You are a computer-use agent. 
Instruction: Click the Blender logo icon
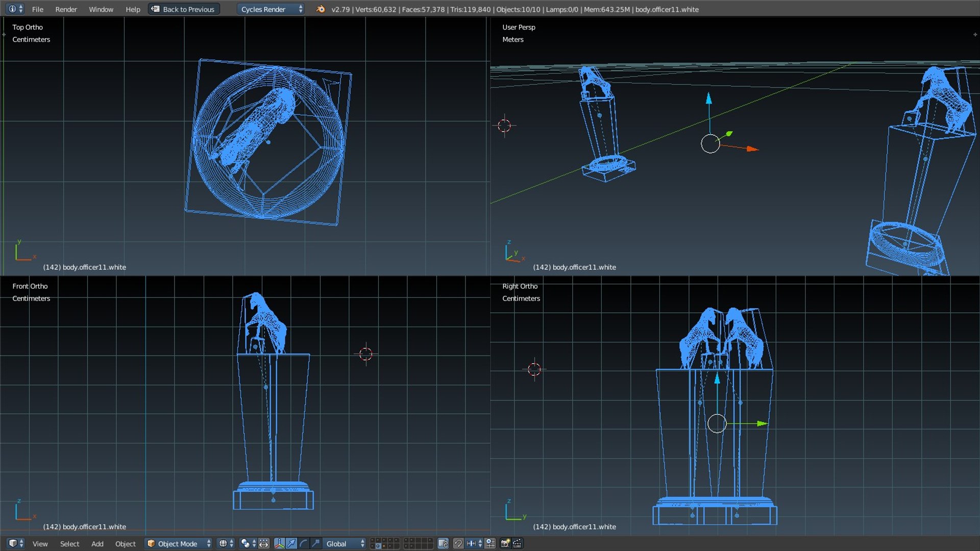tap(321, 9)
